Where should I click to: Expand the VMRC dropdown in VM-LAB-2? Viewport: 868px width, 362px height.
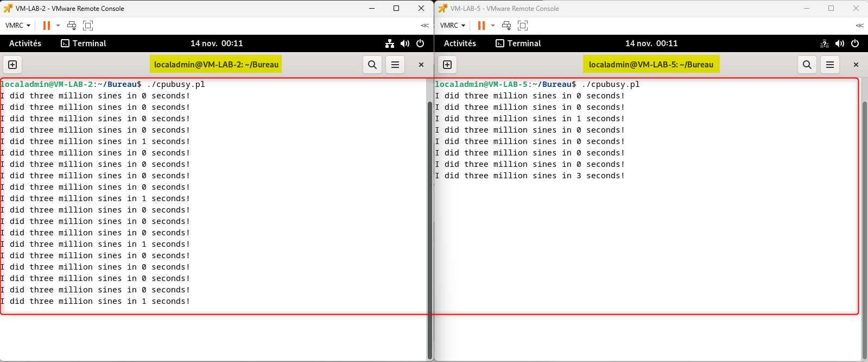18,26
